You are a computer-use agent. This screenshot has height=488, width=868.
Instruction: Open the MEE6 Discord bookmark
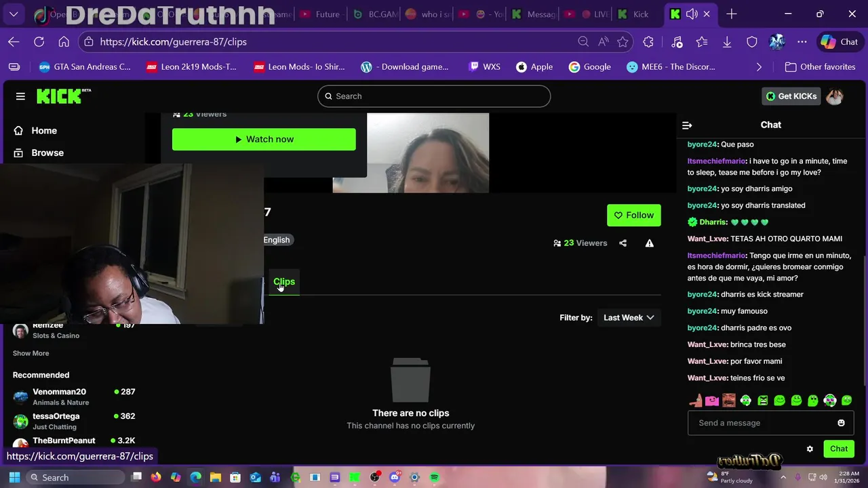click(670, 67)
